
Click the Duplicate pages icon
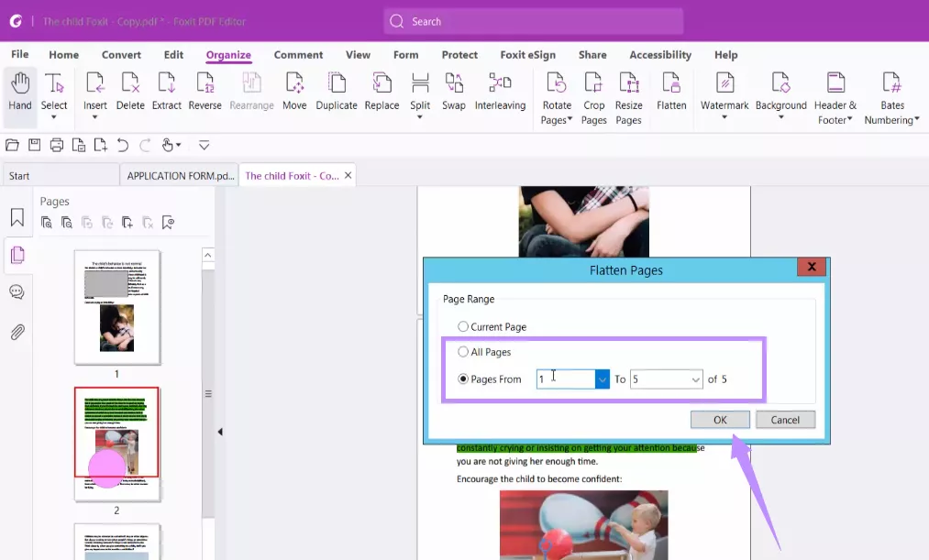click(x=336, y=92)
